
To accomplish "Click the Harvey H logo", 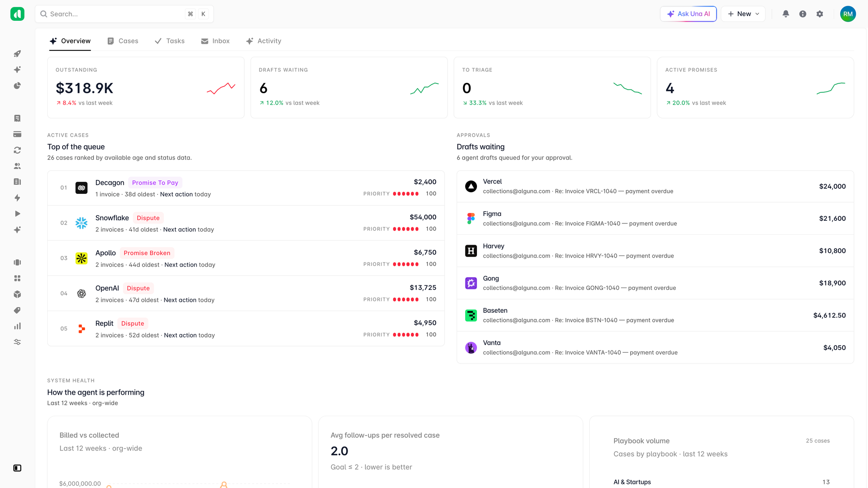I will (471, 251).
